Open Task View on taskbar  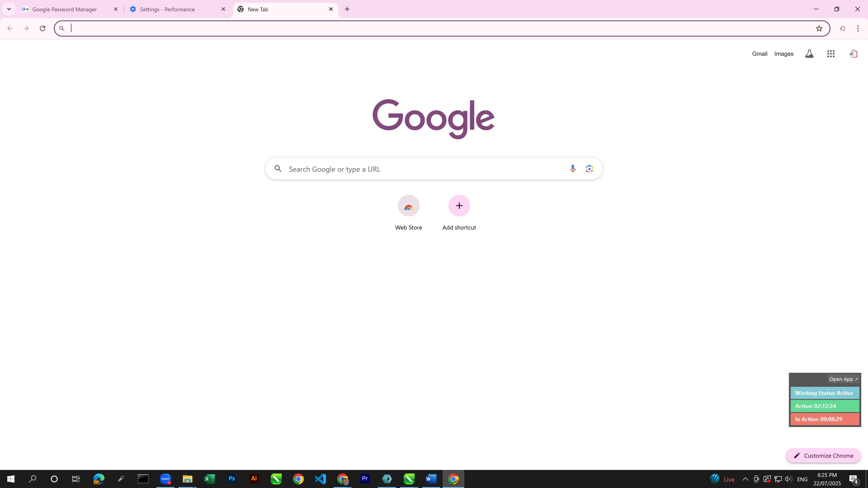(76, 479)
